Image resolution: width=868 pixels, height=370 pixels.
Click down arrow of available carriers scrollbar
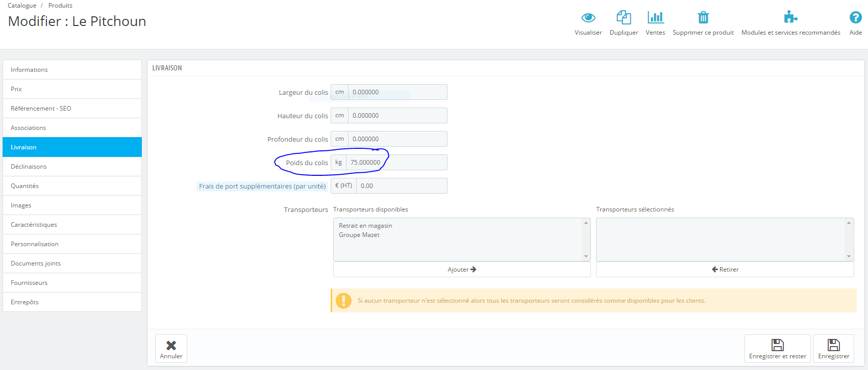point(586,256)
